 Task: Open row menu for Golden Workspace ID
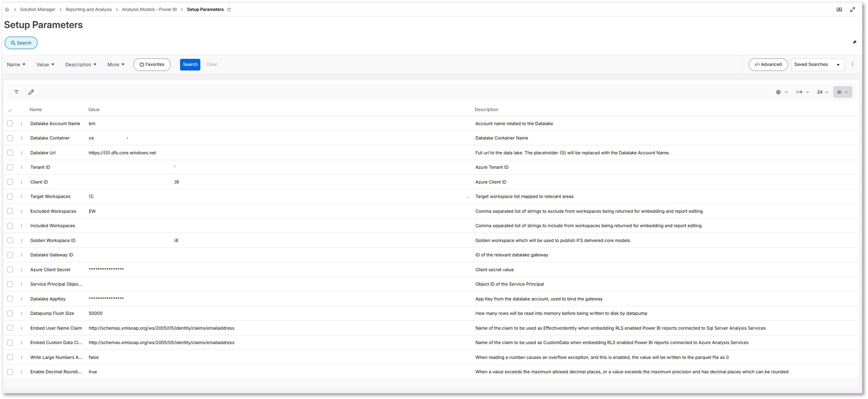pyautogui.click(x=22, y=240)
